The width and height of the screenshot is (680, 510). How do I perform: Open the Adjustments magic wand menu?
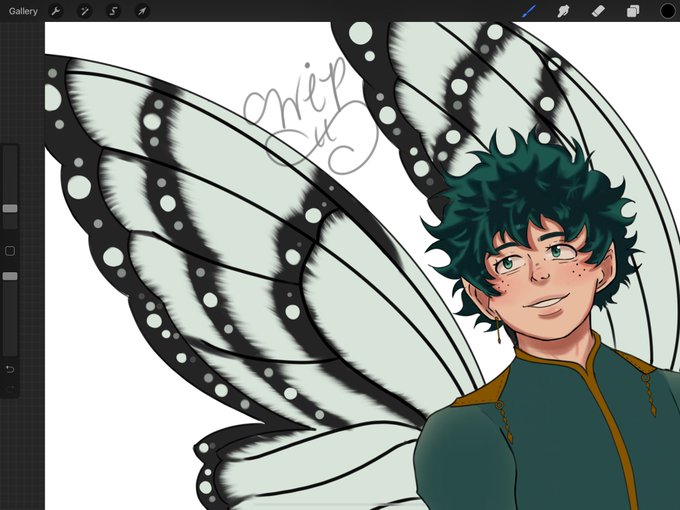85,11
